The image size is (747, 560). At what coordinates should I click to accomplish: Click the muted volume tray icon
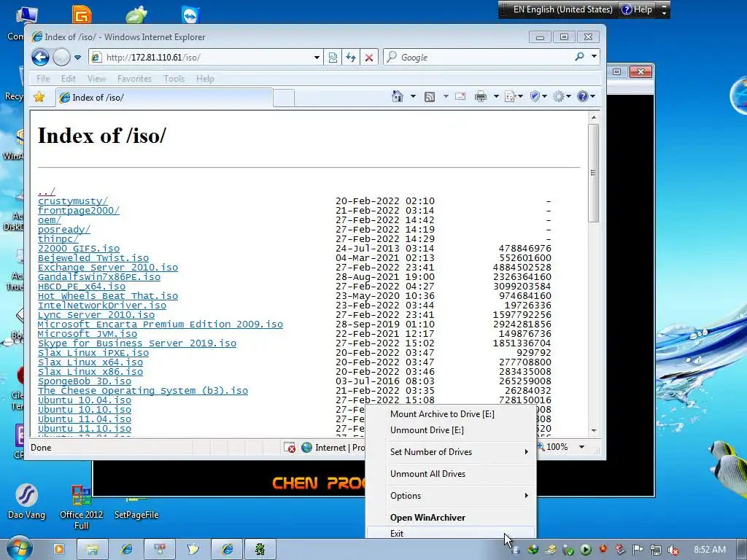click(673, 550)
